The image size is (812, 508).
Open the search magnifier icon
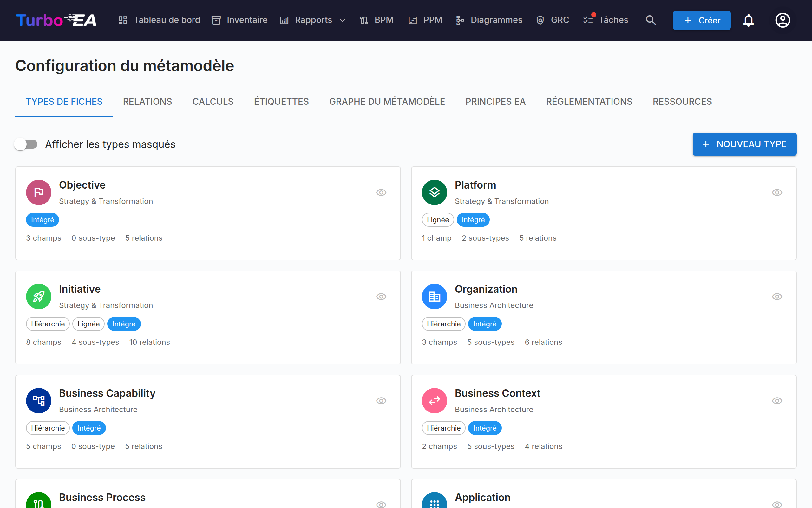point(651,20)
